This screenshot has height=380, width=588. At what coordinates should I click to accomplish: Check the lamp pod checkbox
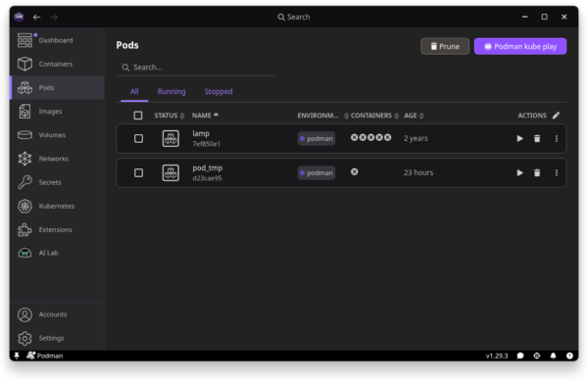coord(138,138)
